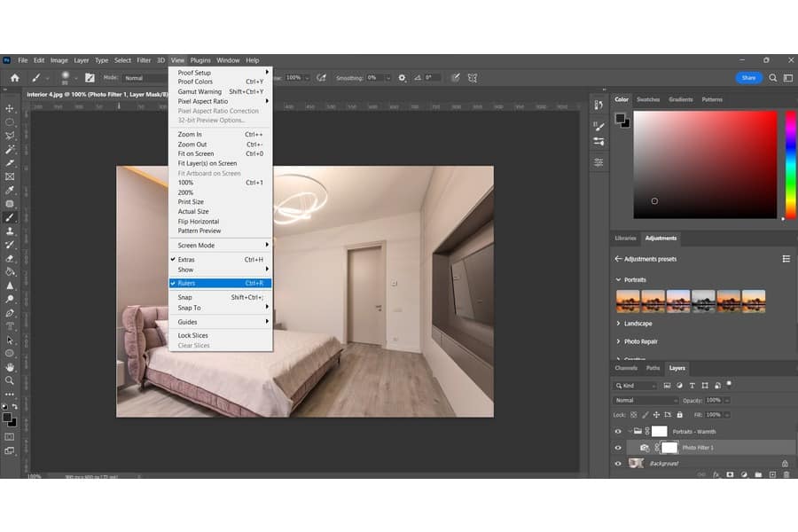Image resolution: width=798 pixels, height=532 pixels.
Task: Select the Path Selection arrow tool
Action: click(10, 340)
